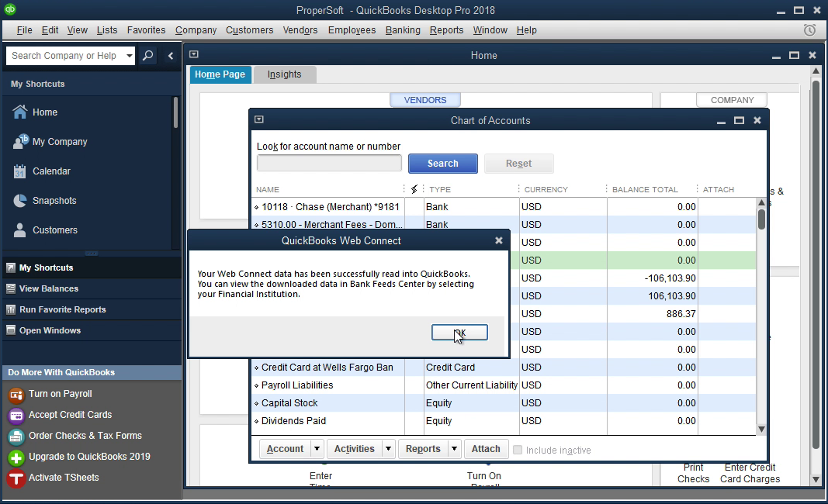Open the Customers shortcut icon
Viewport: 828px width, 504px height.
coord(19,230)
